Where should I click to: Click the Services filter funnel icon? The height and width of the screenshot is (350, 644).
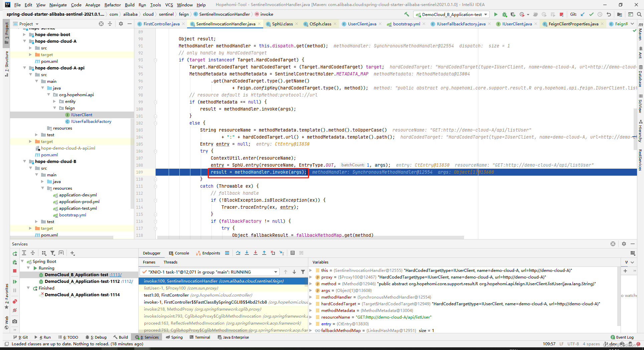[x=53, y=253]
